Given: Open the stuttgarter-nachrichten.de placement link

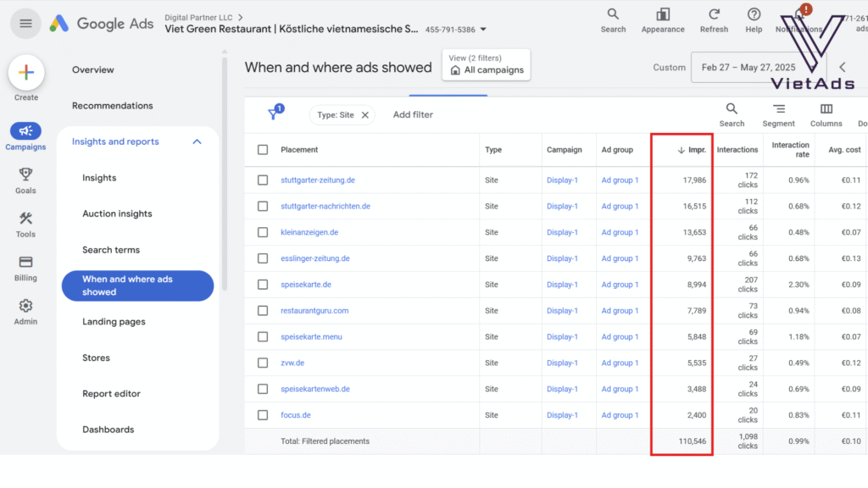Looking at the screenshot, I should (325, 207).
